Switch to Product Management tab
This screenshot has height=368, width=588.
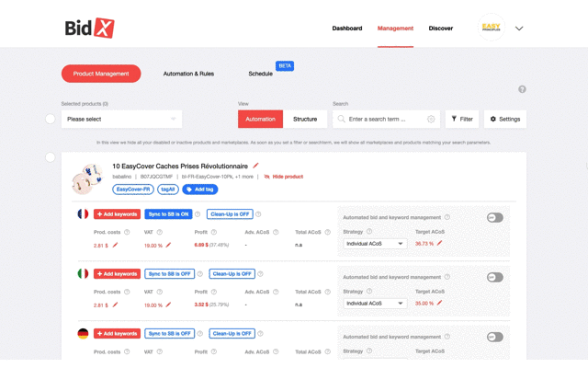click(101, 74)
